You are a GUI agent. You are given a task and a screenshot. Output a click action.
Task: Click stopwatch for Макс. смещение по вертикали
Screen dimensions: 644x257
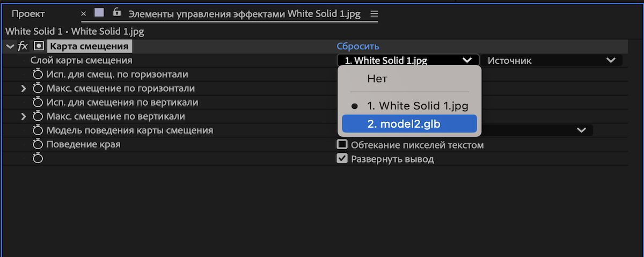click(38, 116)
